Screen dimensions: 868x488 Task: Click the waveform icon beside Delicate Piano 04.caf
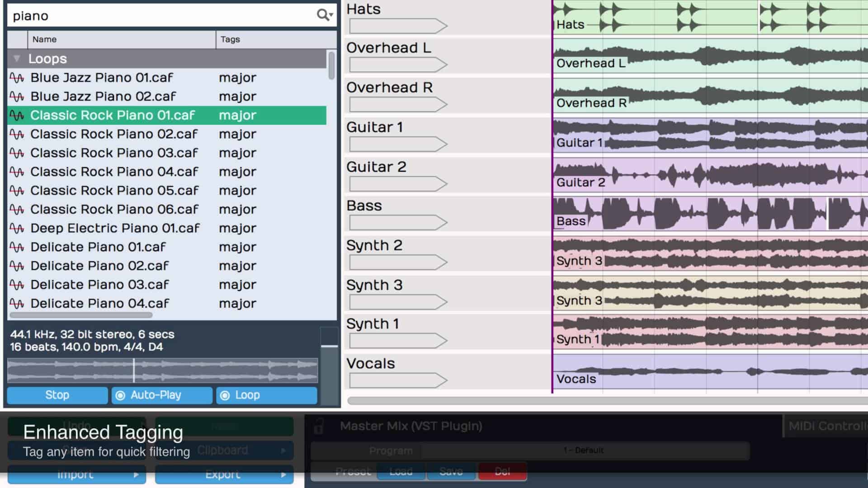(x=16, y=303)
